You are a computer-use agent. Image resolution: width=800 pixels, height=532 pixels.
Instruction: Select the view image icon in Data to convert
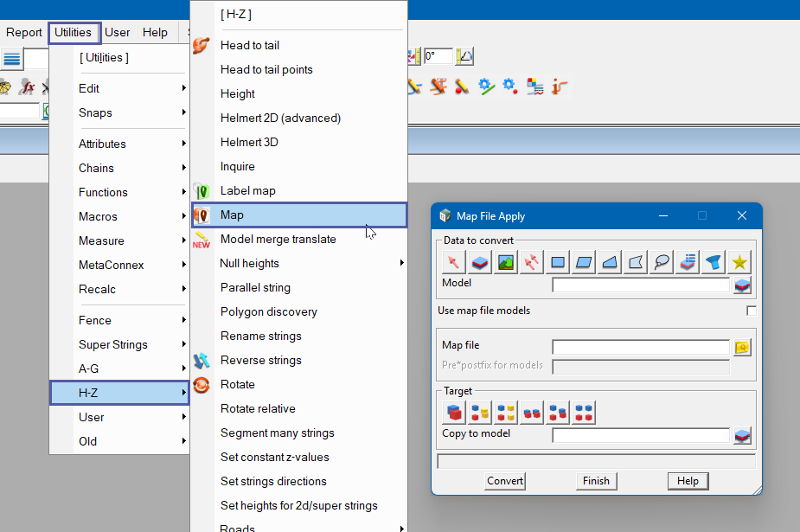(x=506, y=262)
